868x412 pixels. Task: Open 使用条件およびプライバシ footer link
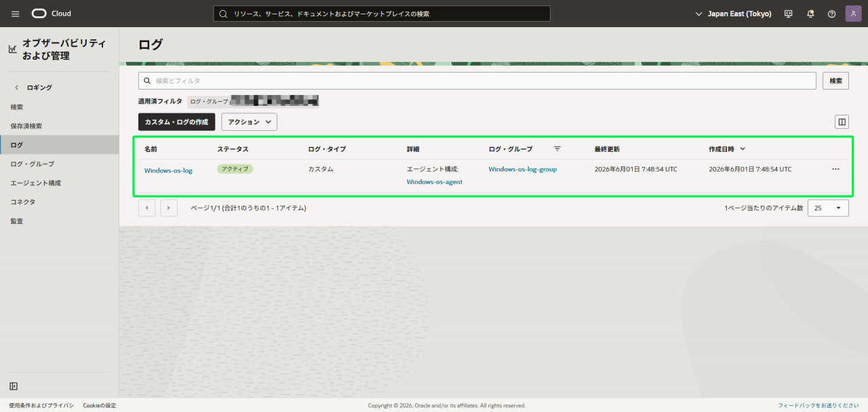pyautogui.click(x=41, y=405)
